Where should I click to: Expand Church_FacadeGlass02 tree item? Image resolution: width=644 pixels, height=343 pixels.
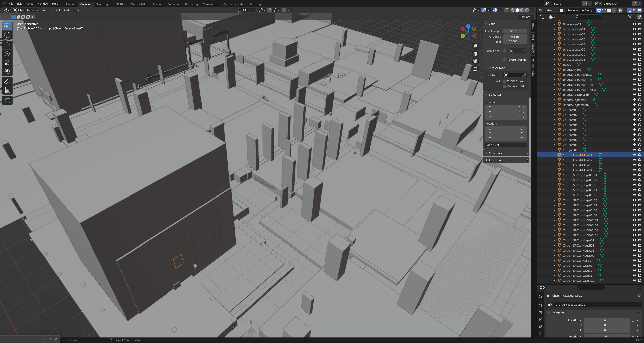coord(554,160)
